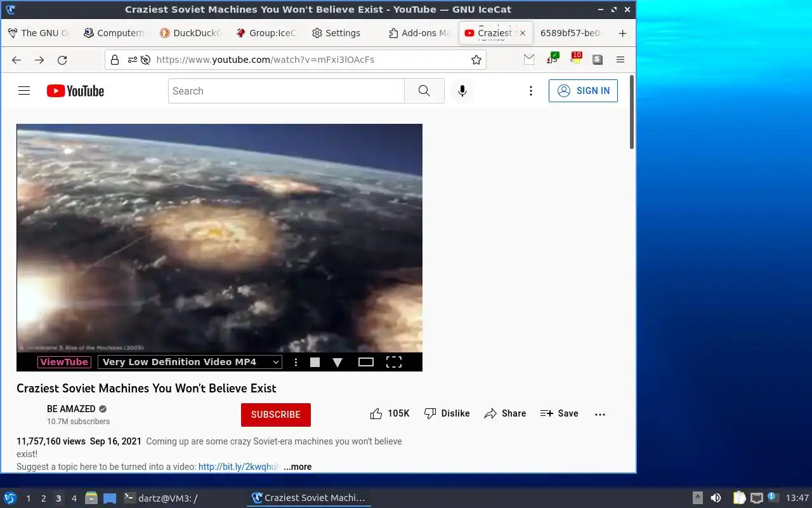This screenshot has height=508, width=812.
Task: Bookmark this page with the star
Action: (x=476, y=60)
